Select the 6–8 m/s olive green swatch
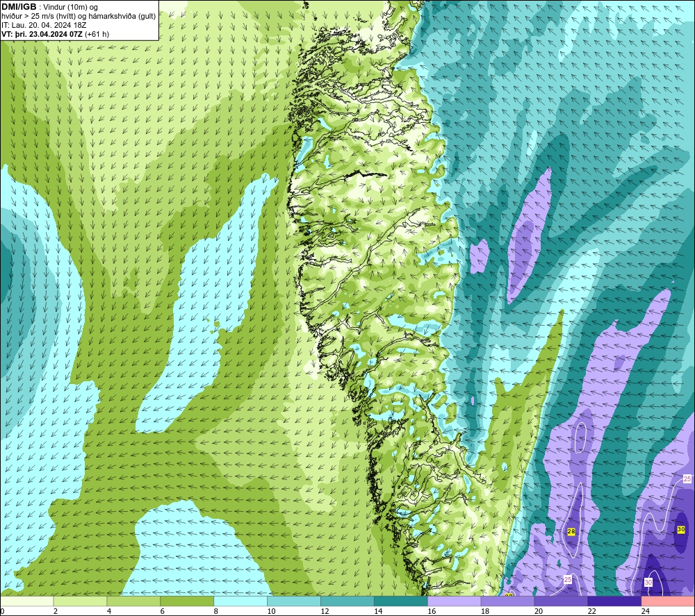 187,601
